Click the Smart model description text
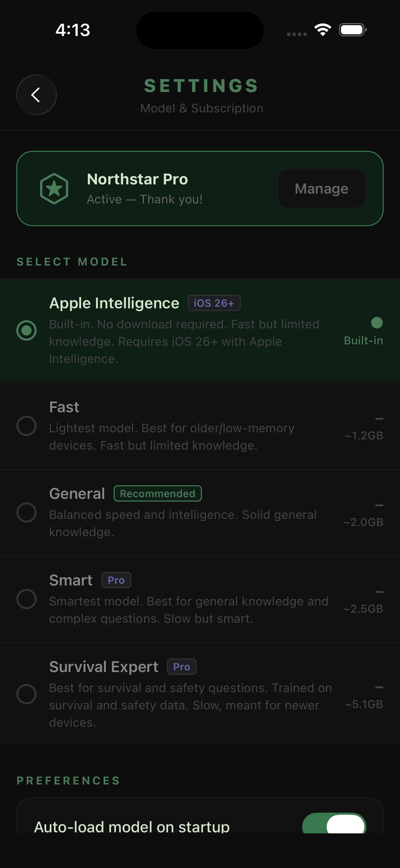 pos(189,610)
